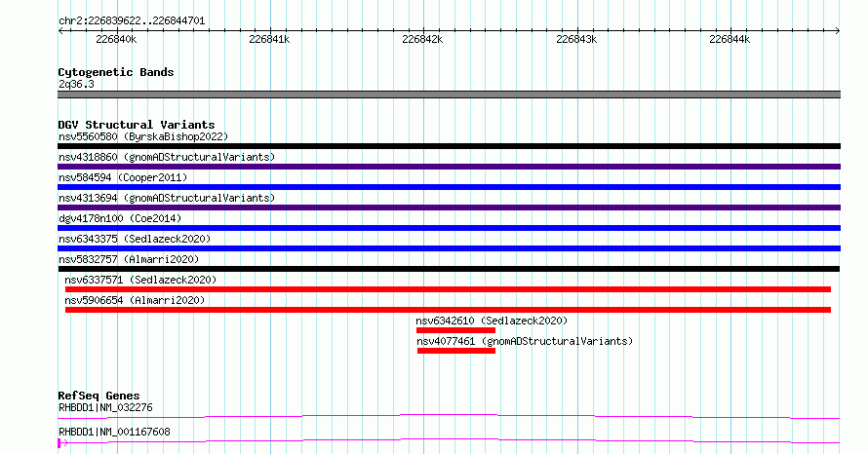
Task: Select the gray 2q36.3 cytogenetic band bar
Action: (449, 95)
